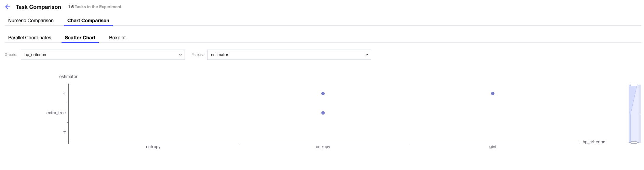Click the rf data point at gini
This screenshot has width=644, height=170.
[x=493, y=93]
